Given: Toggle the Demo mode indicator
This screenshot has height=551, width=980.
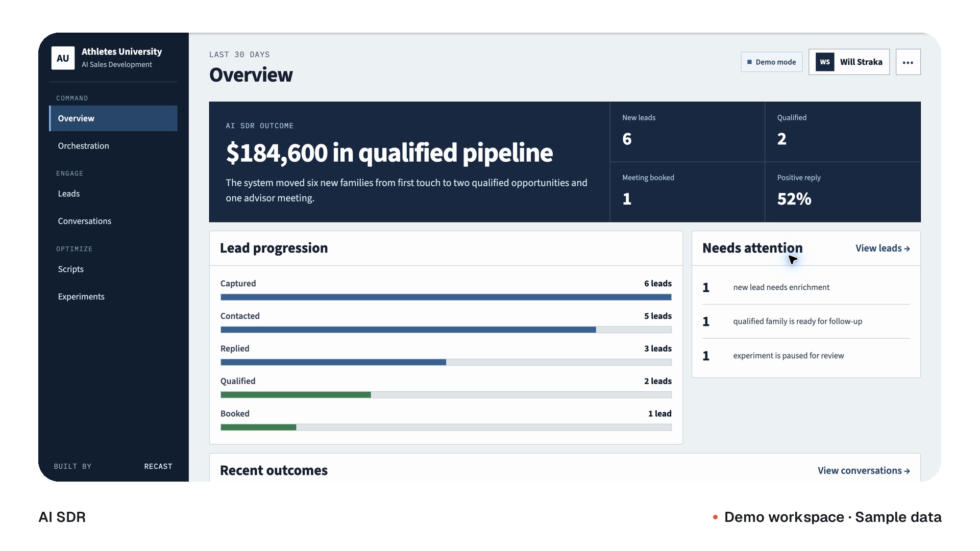Looking at the screenshot, I should click(x=771, y=62).
